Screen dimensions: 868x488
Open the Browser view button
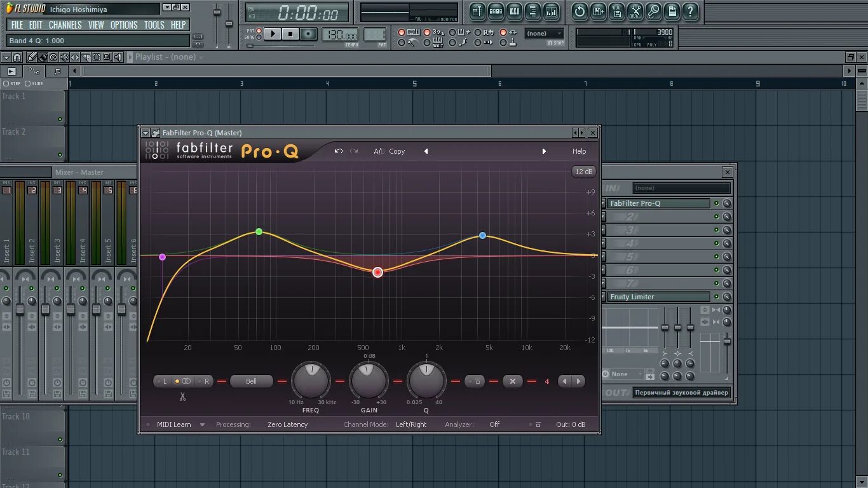point(533,11)
